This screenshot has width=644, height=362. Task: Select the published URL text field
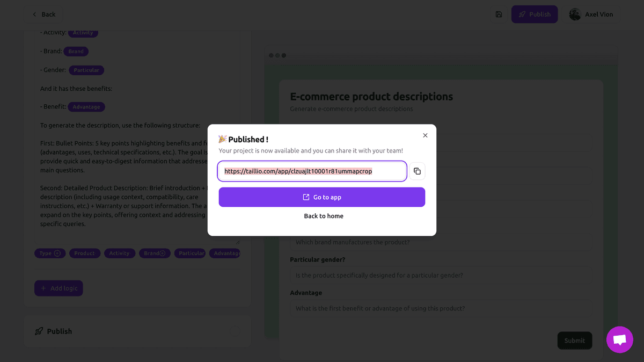pyautogui.click(x=311, y=171)
